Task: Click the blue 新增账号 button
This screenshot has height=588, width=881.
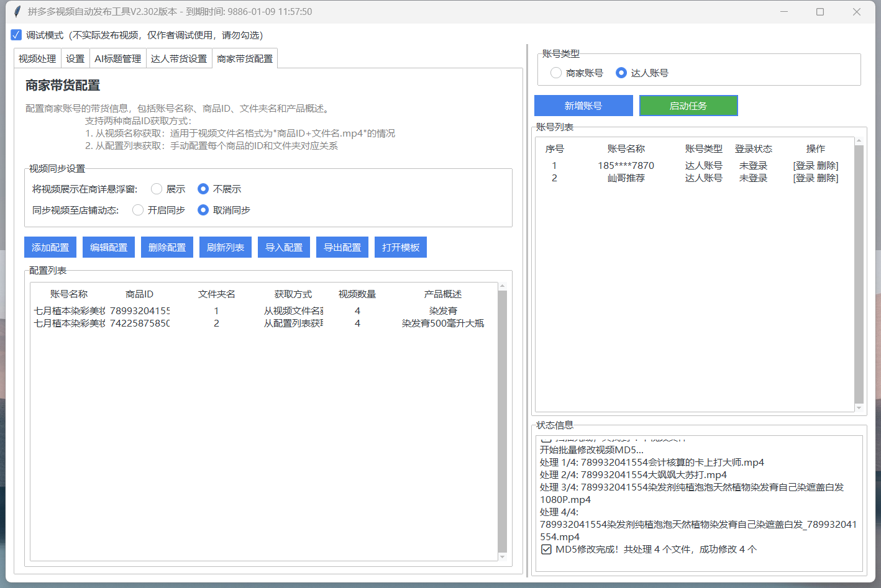Action: [583, 106]
